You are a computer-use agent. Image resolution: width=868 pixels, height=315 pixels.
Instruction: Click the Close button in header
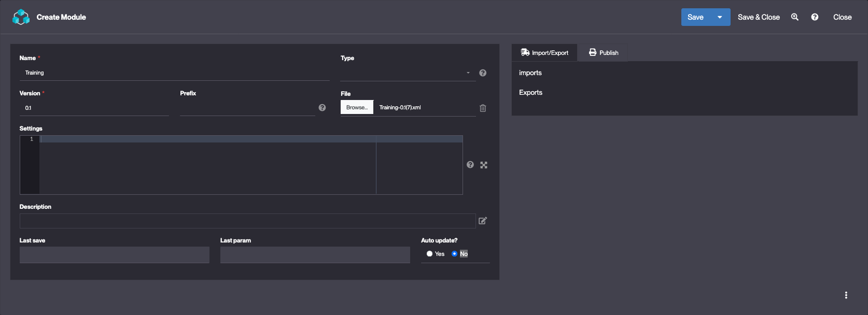click(x=842, y=17)
